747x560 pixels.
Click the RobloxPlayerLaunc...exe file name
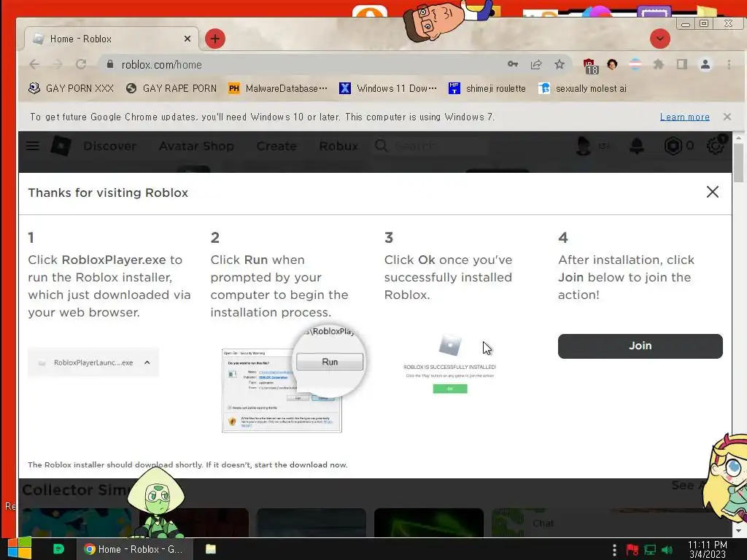click(x=93, y=363)
